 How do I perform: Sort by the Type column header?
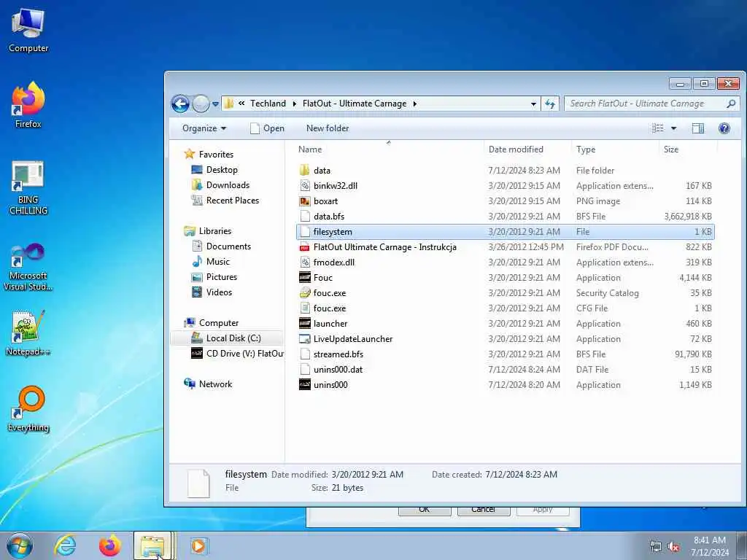[x=586, y=149]
